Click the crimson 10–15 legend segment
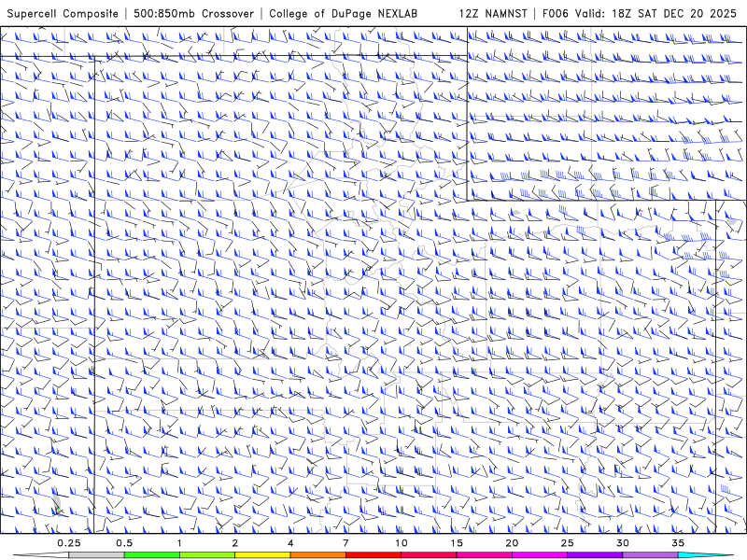 click(429, 555)
